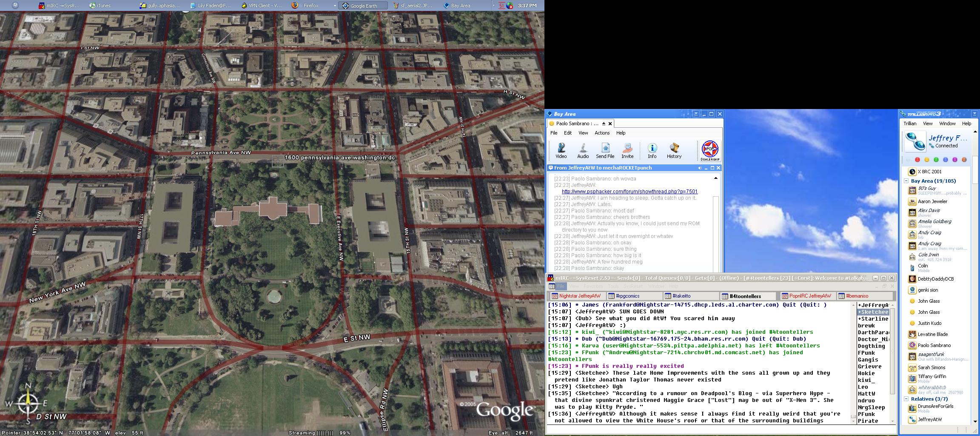Click the Windows Start orb
This screenshot has width=980, height=436.
(15, 6)
